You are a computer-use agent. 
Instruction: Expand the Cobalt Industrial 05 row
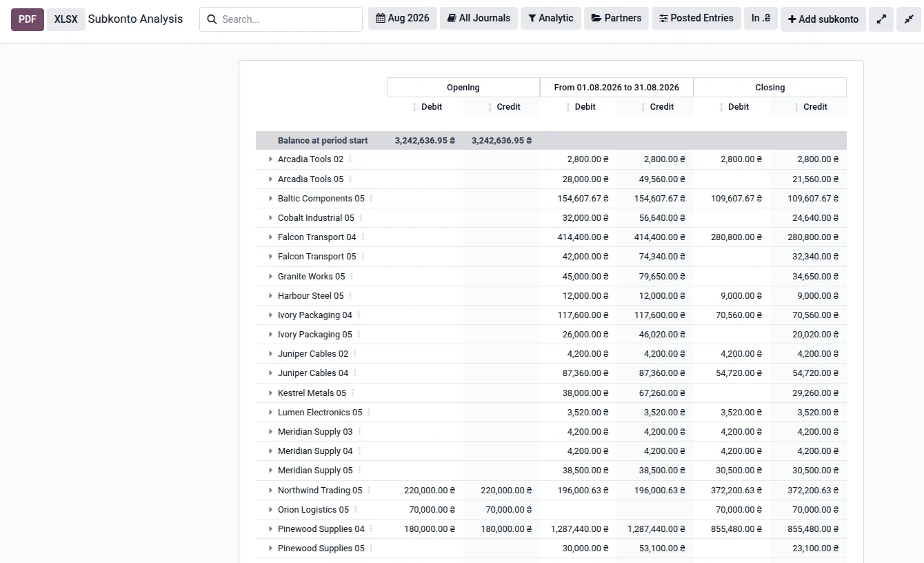(270, 218)
